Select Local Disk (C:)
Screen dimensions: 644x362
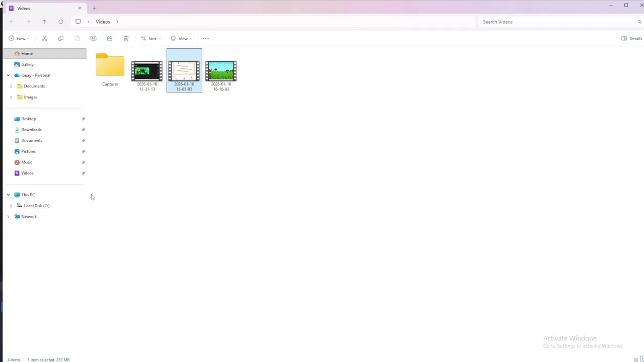click(x=36, y=206)
